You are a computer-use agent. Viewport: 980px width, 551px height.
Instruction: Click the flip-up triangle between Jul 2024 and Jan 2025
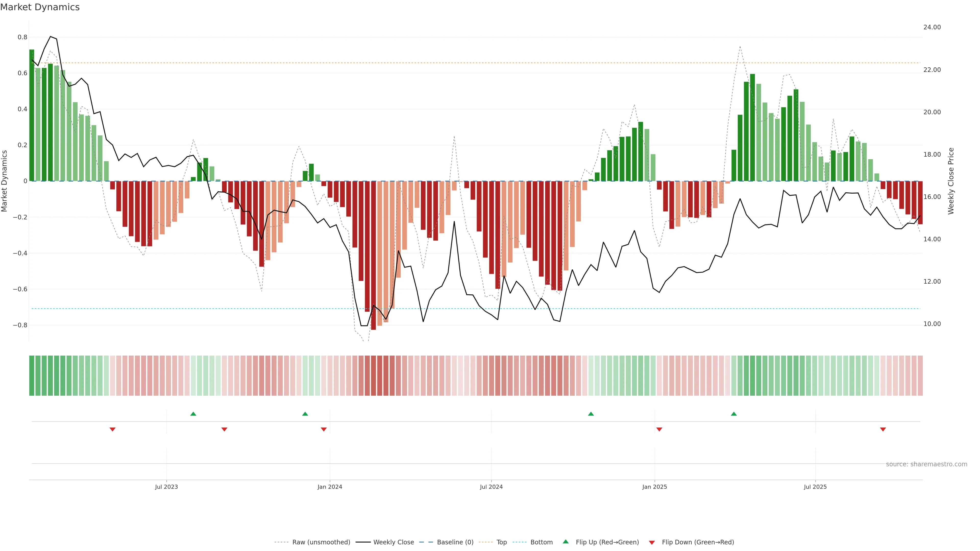591,414
